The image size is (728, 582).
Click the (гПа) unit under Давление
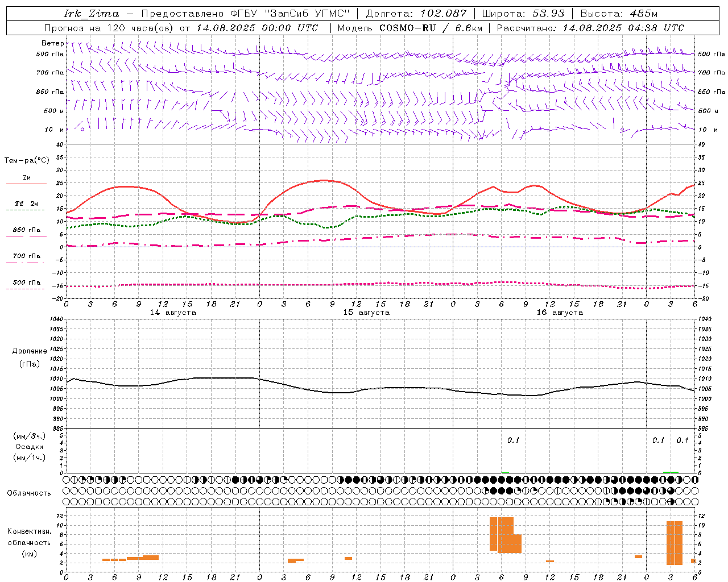pos(30,364)
